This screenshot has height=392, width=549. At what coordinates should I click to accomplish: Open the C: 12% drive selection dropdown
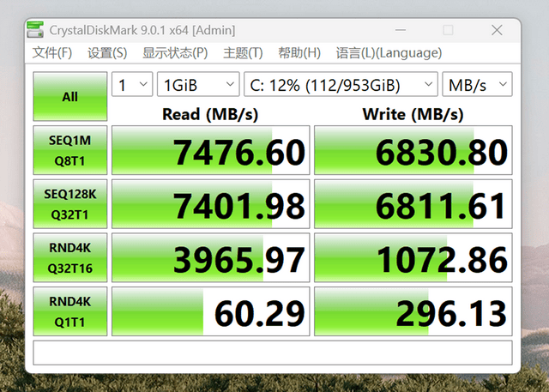click(x=341, y=84)
